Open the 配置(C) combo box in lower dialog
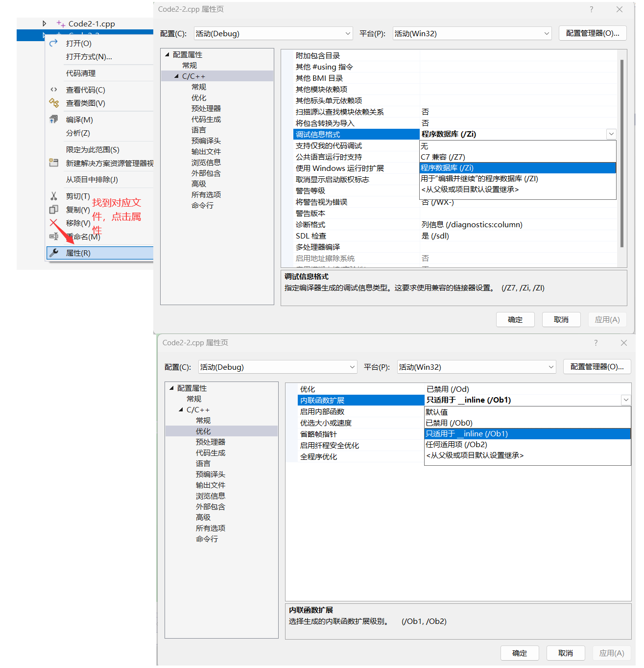The image size is (644, 668). pyautogui.click(x=278, y=367)
